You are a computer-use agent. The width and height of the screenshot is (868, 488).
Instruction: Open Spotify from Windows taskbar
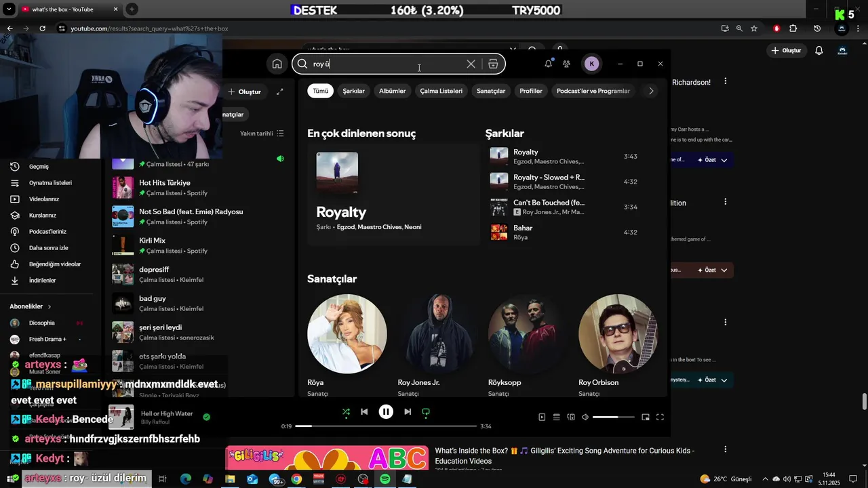click(385, 479)
